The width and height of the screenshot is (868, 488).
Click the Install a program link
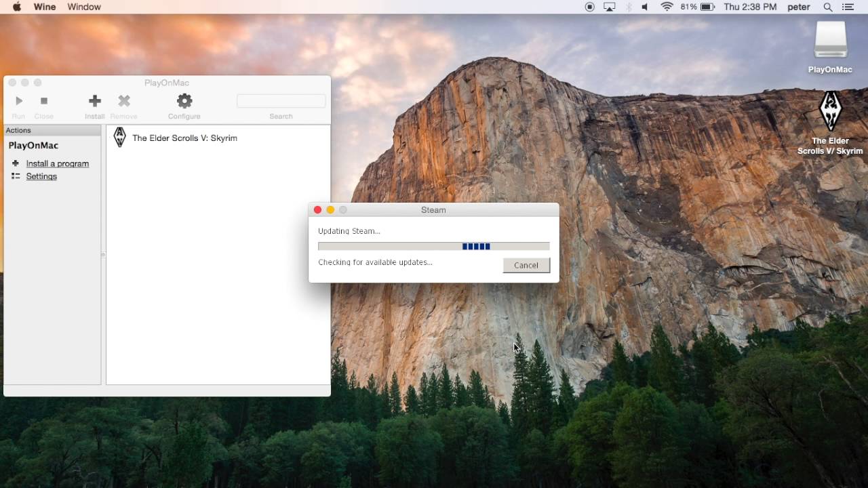coord(58,163)
